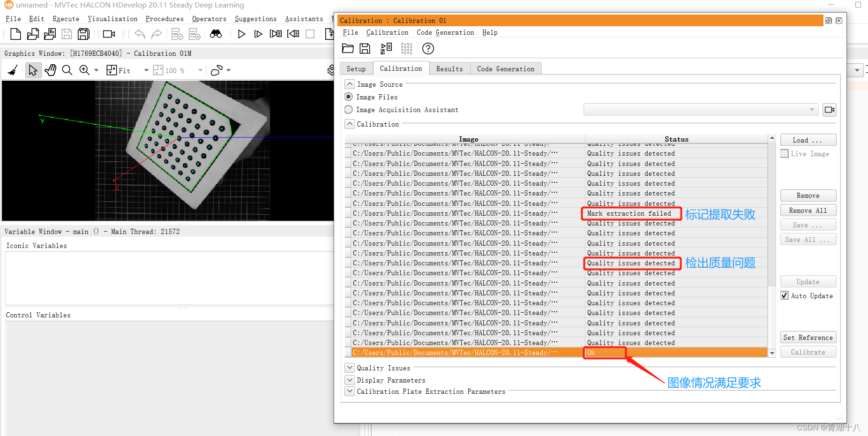Select the row with Mark extraction failed
Viewport: 868px width, 436px height.
pyautogui.click(x=556, y=213)
